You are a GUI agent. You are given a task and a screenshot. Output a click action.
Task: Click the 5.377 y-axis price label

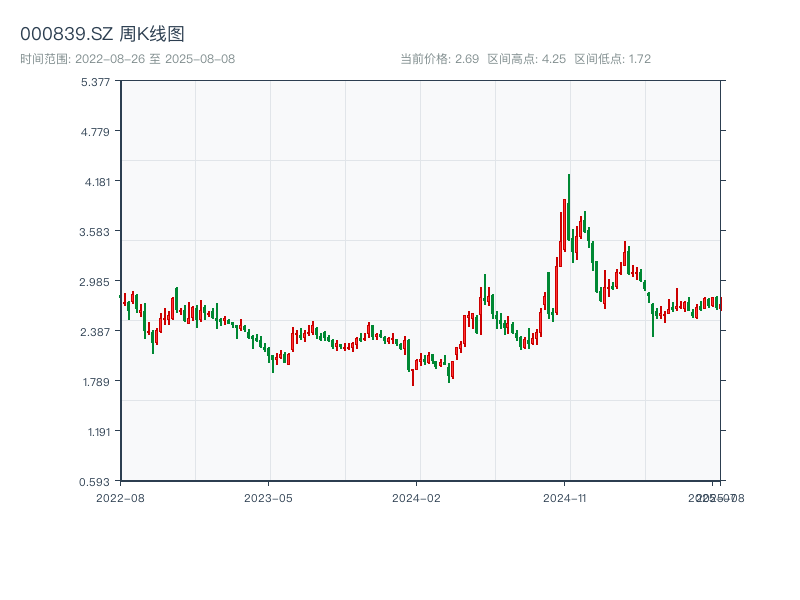coord(96,81)
